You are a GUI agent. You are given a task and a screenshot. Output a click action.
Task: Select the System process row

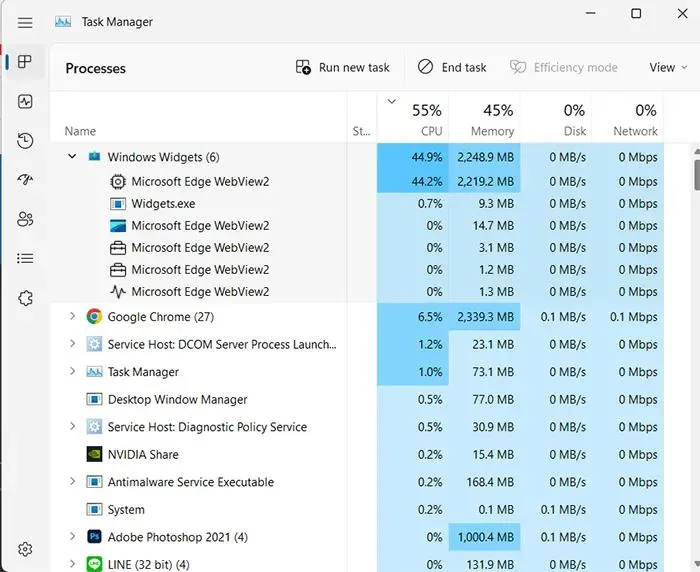[357, 509]
